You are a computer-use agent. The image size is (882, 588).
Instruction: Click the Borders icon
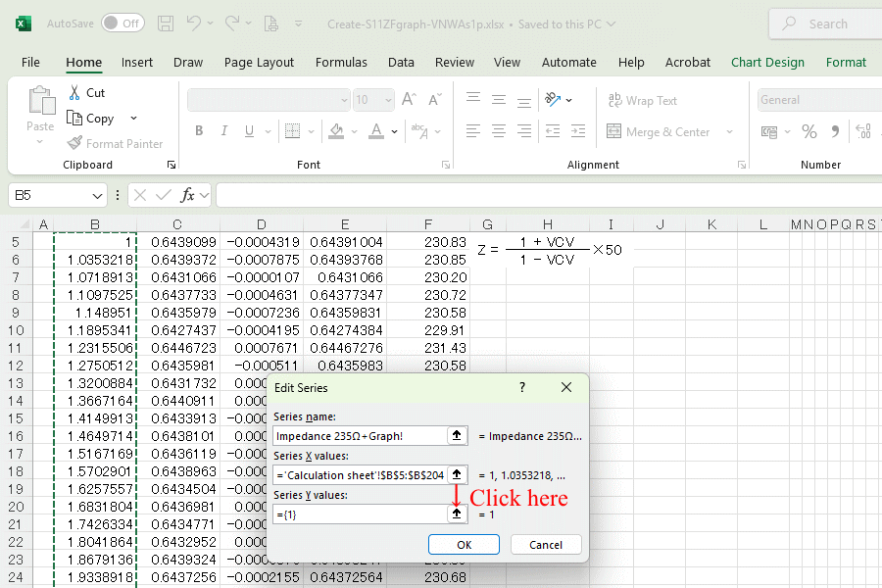[x=292, y=131]
